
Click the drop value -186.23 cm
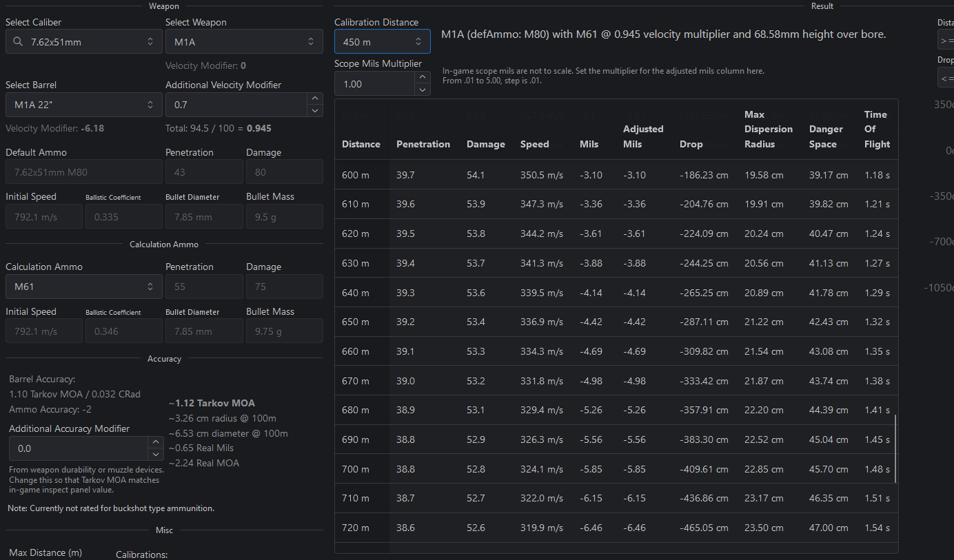(704, 175)
